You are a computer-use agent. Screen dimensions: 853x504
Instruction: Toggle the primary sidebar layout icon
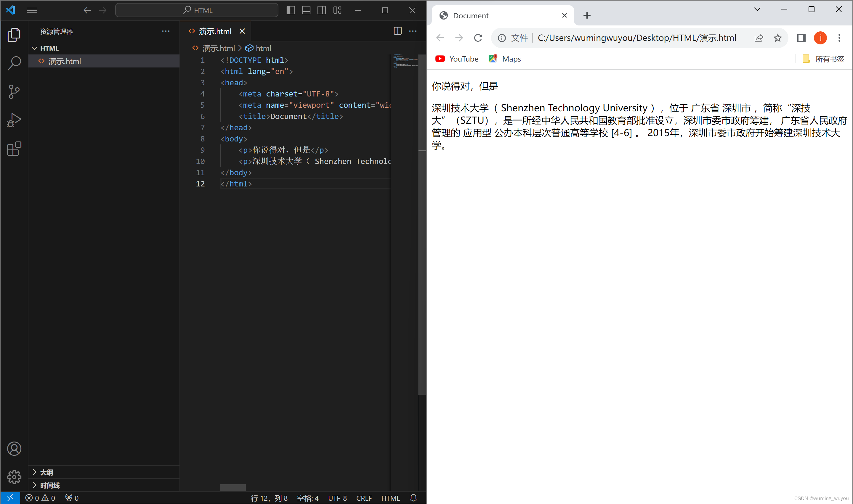click(290, 10)
